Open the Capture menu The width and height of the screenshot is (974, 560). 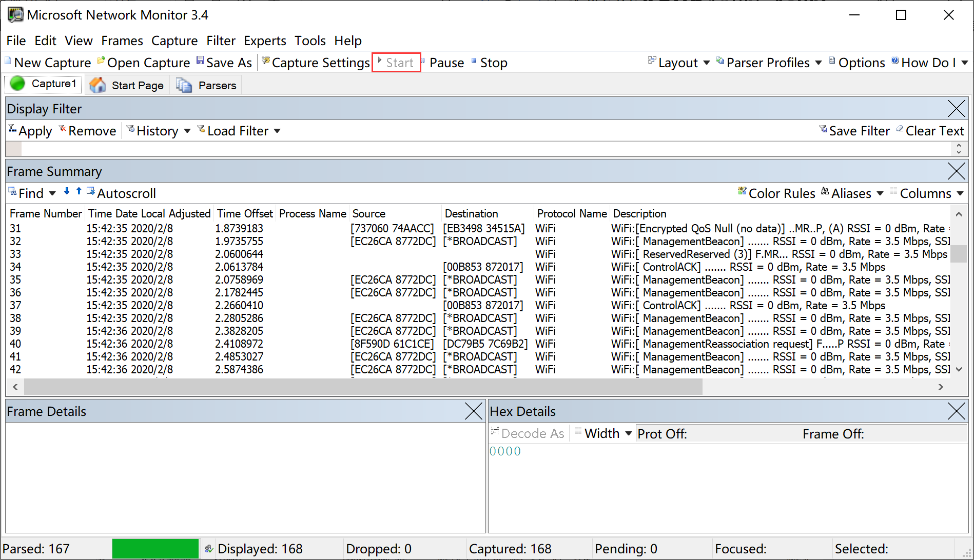(174, 41)
